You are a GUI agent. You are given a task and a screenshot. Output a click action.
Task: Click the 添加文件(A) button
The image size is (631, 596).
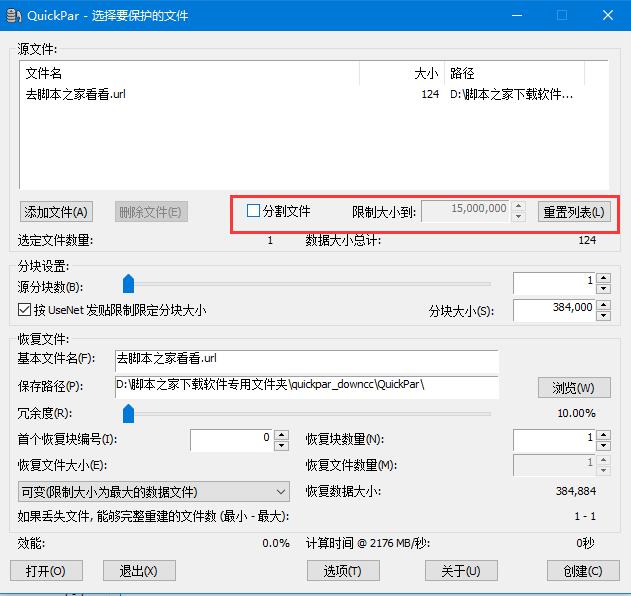[x=56, y=212]
